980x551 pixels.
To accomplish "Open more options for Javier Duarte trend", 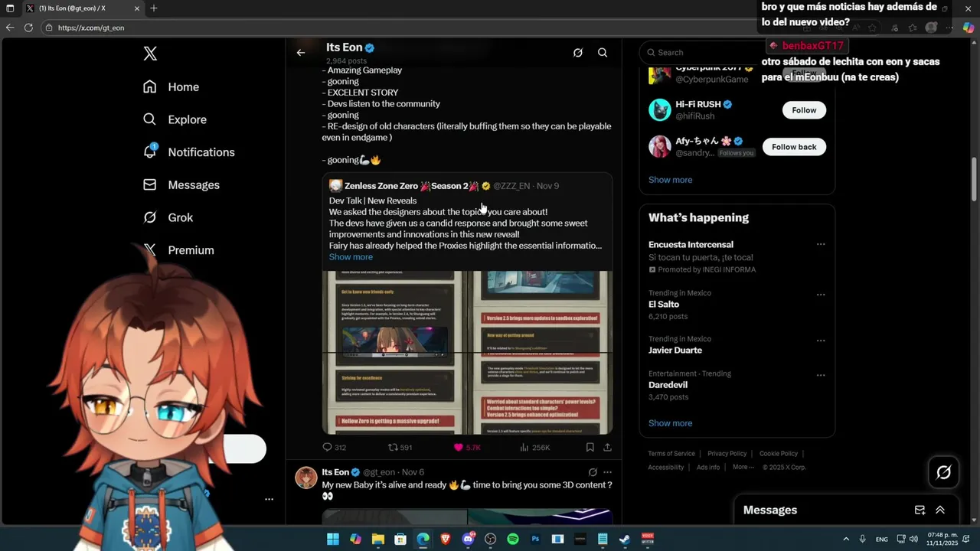I will click(821, 341).
